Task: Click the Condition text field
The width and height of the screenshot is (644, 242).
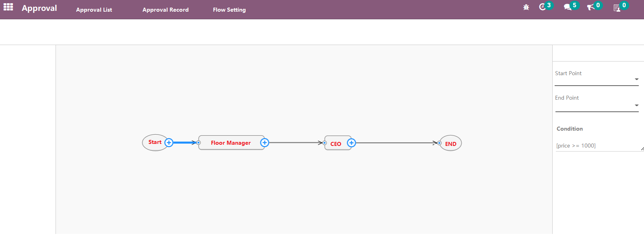Action: [598, 146]
